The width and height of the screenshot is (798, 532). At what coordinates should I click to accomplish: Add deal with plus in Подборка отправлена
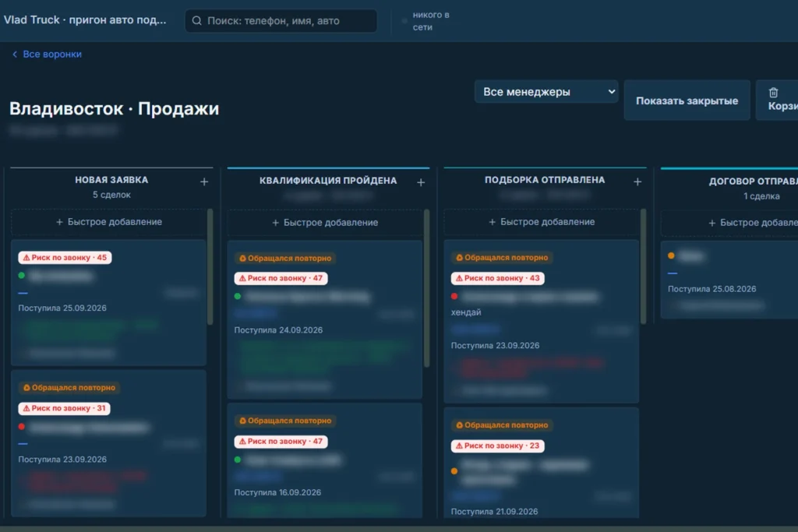pyautogui.click(x=637, y=181)
